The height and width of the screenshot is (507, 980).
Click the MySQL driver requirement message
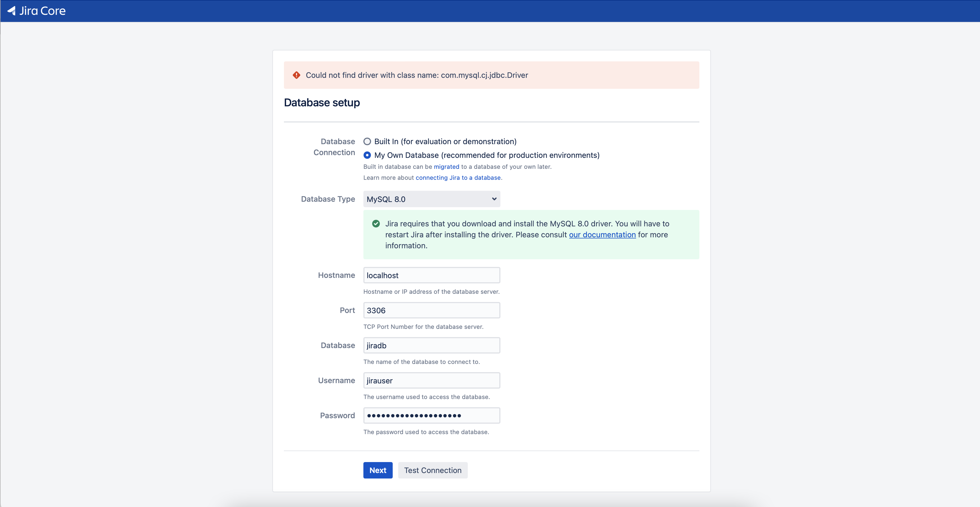[527, 235]
